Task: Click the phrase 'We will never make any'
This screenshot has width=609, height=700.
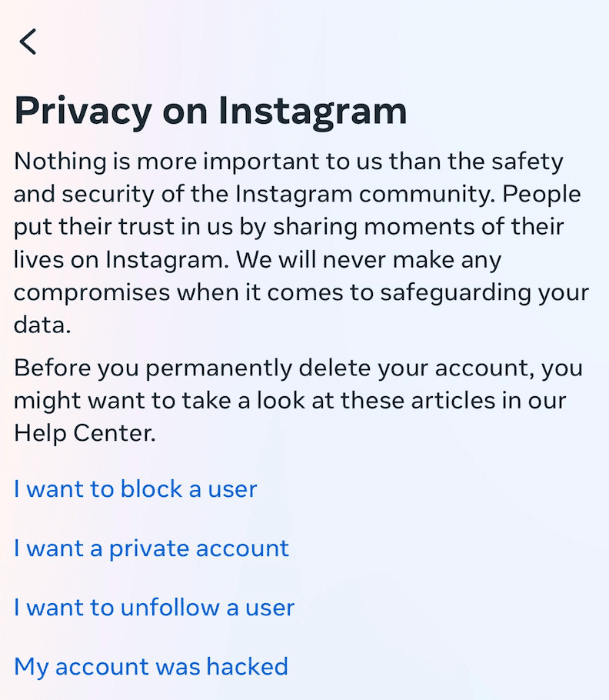Action: click(x=368, y=260)
